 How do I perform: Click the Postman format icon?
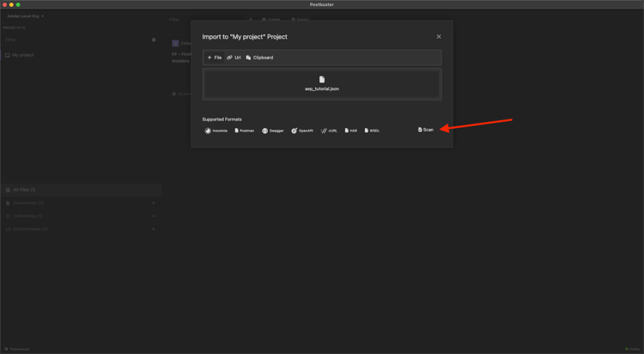point(237,131)
